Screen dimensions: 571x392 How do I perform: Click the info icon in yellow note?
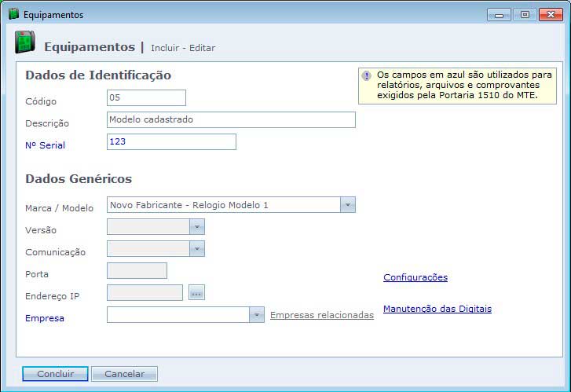point(366,76)
